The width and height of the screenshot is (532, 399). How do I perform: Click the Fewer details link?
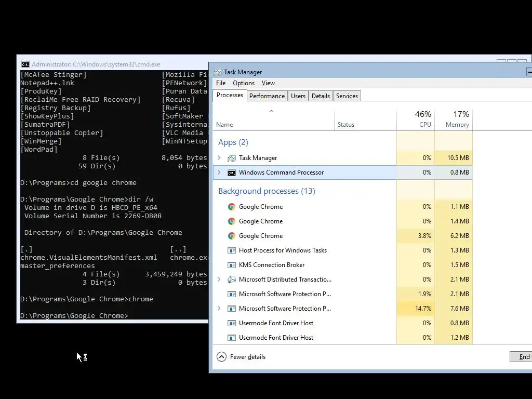pos(248,357)
